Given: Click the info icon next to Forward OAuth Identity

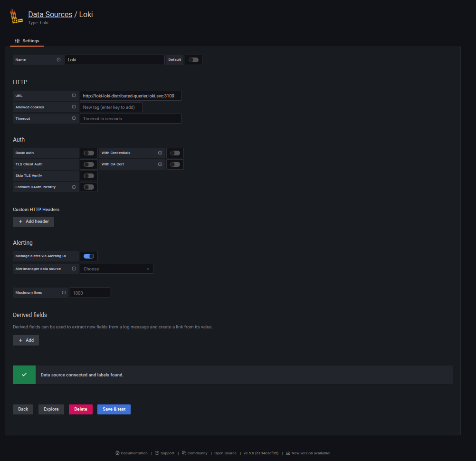Looking at the screenshot, I should (75, 187).
